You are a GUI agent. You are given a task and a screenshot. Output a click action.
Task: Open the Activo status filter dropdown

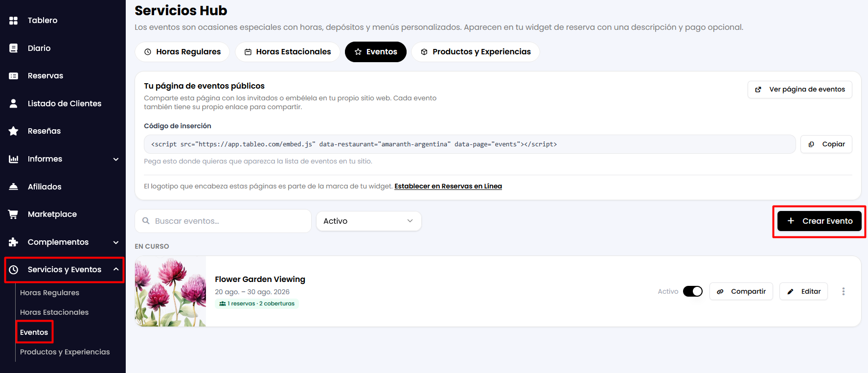(x=369, y=221)
